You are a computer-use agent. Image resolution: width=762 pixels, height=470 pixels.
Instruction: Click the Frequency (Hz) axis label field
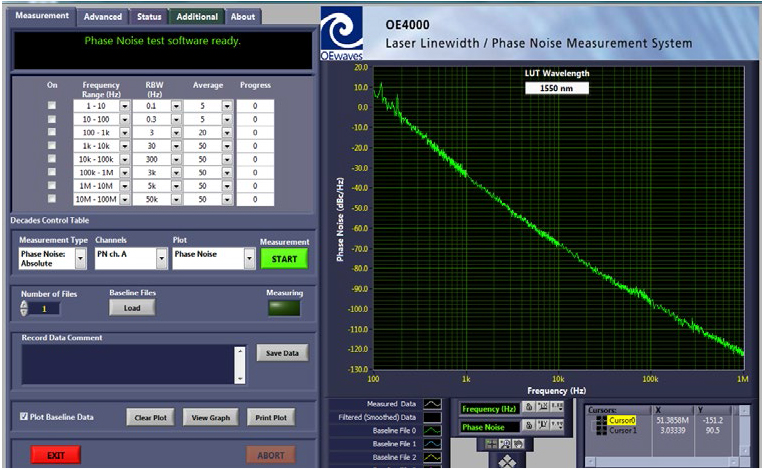[x=488, y=409]
